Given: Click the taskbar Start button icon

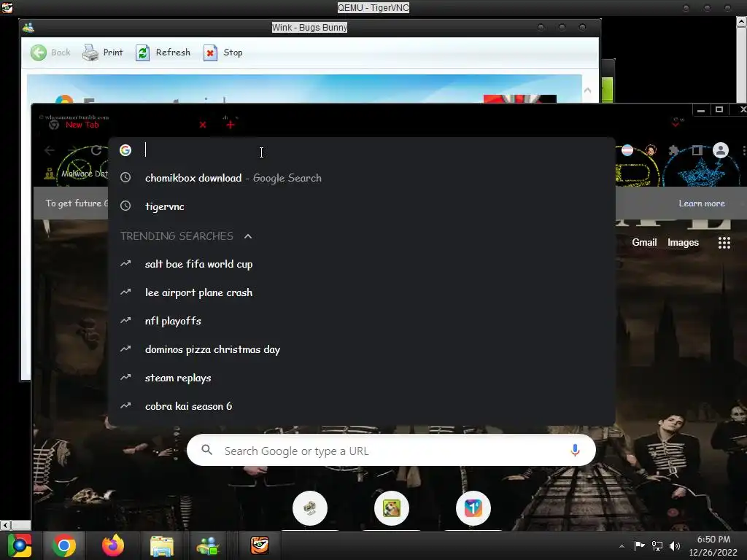Looking at the screenshot, I should point(20,545).
